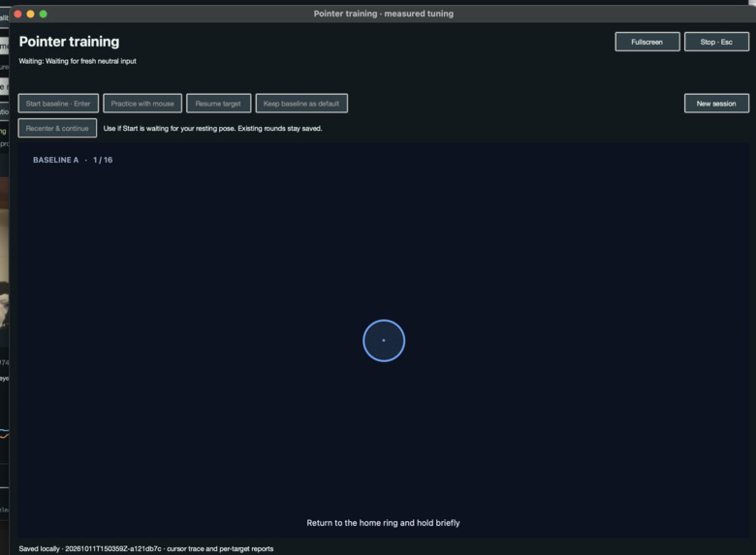Click the yellow minimize window button
The height and width of the screenshot is (555, 756).
tap(30, 14)
